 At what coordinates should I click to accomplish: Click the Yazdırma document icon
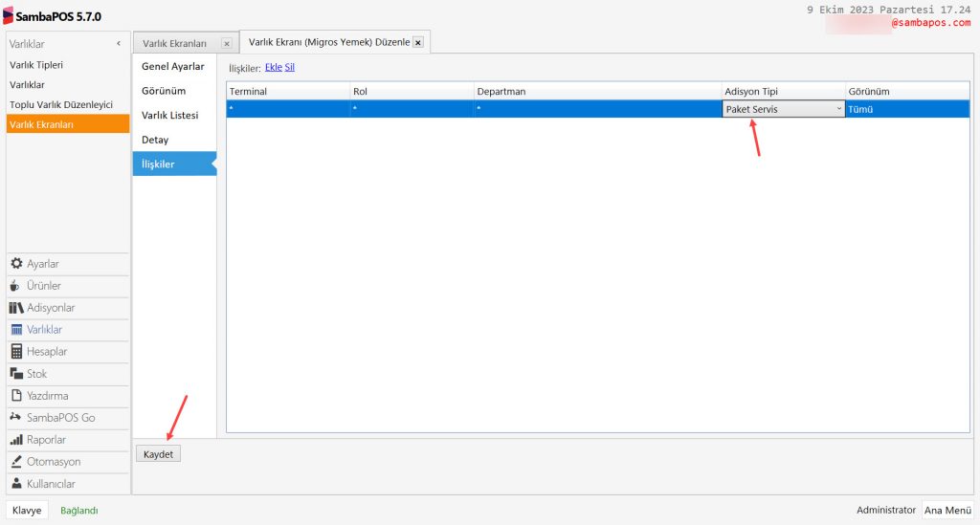tap(16, 396)
